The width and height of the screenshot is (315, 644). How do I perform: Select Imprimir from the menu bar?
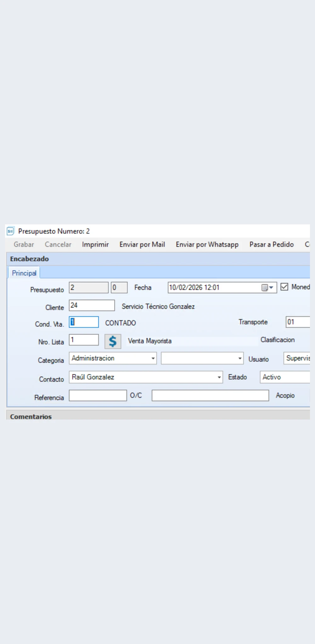[x=95, y=244]
